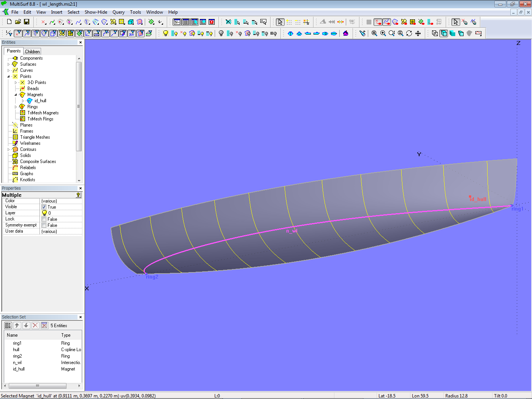Click the rotate view icon
This screenshot has width=532, height=399.
click(409, 33)
